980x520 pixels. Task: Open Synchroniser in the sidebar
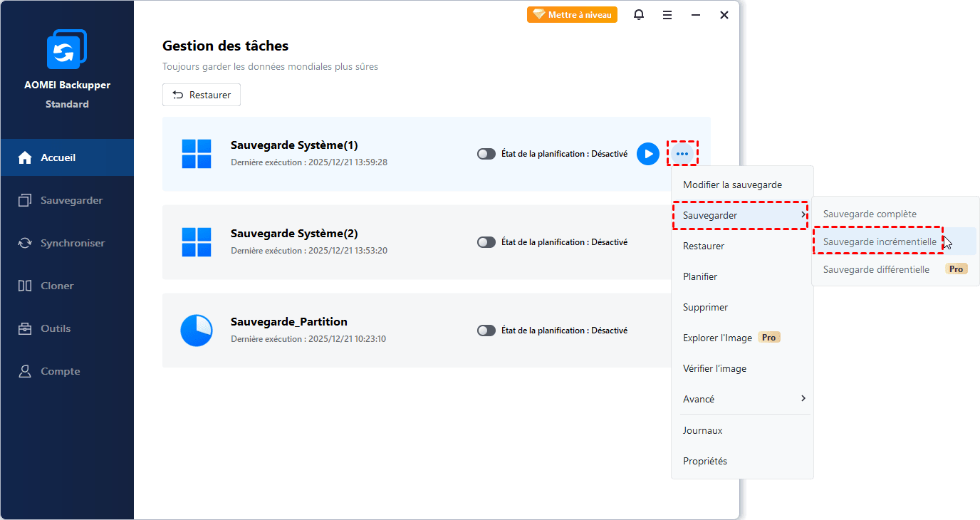[73, 243]
